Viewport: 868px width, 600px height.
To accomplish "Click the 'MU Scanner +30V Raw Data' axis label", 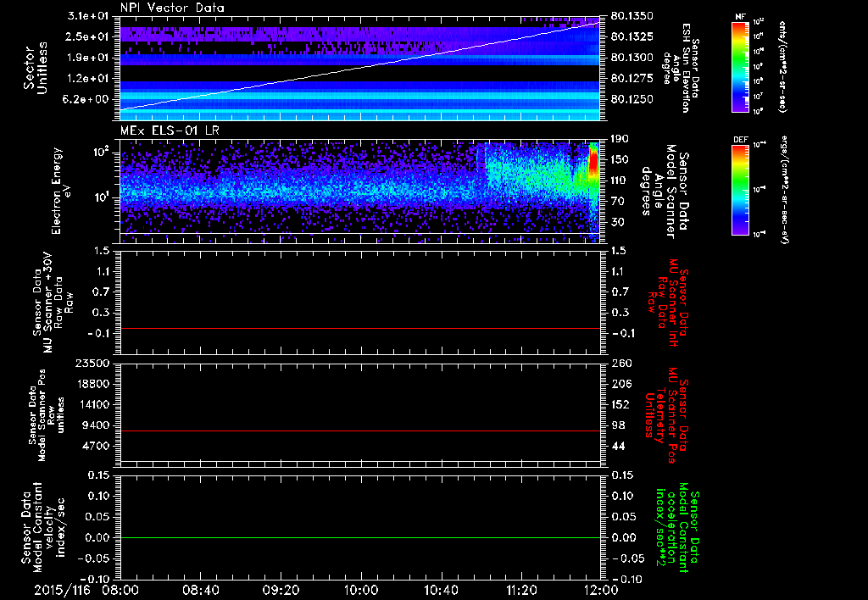I will tap(52, 303).
